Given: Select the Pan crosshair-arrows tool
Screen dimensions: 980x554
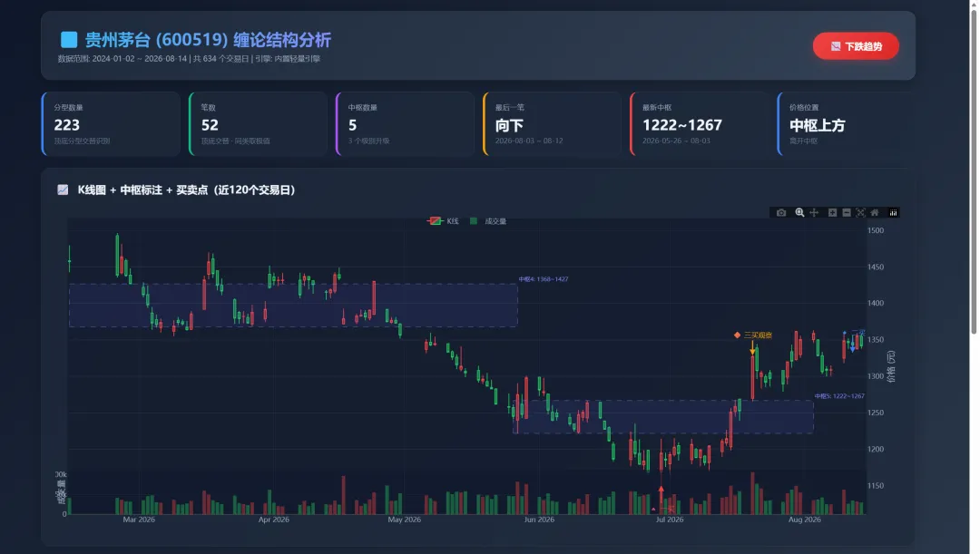Looking at the screenshot, I should pyautogui.click(x=814, y=213).
